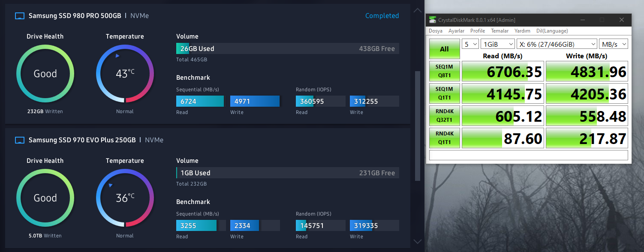Click the 4831.96 write result cell

[x=587, y=71]
